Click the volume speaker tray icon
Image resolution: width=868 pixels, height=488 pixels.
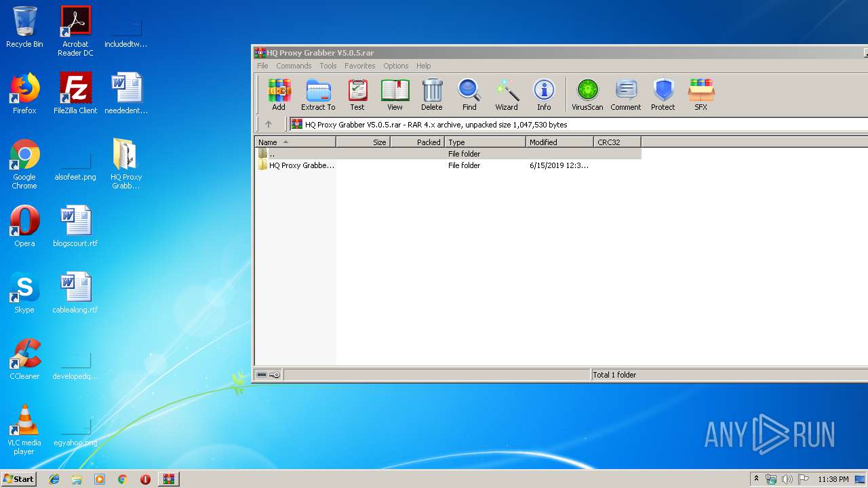point(787,479)
